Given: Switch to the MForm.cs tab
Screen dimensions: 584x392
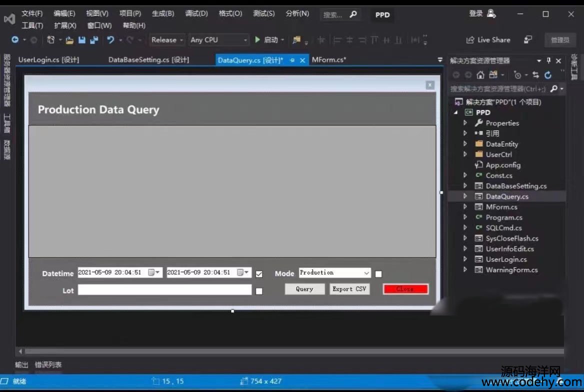Looking at the screenshot, I should pos(329,59).
